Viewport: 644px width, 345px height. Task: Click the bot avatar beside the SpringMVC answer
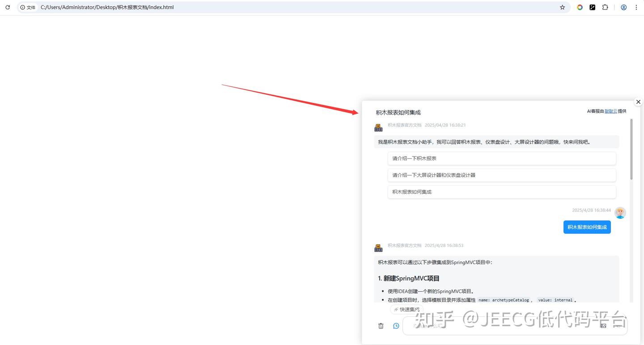(378, 248)
